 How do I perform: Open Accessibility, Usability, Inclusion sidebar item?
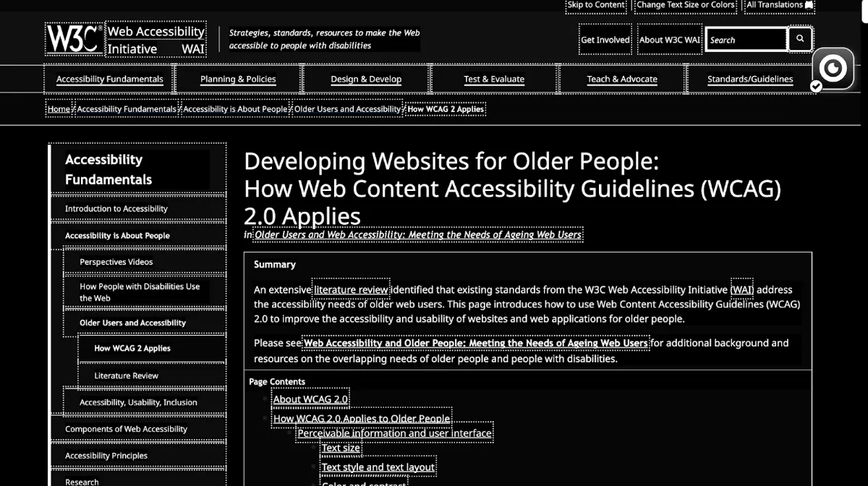[145, 402]
